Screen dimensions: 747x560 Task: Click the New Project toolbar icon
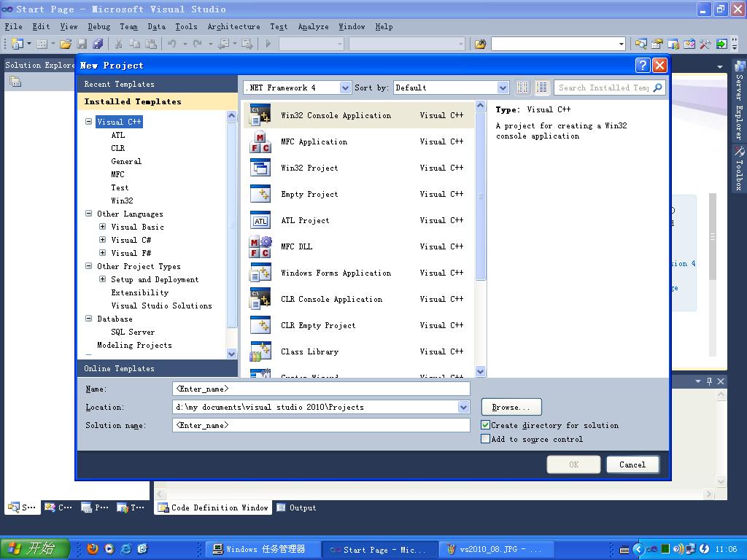tap(18, 44)
